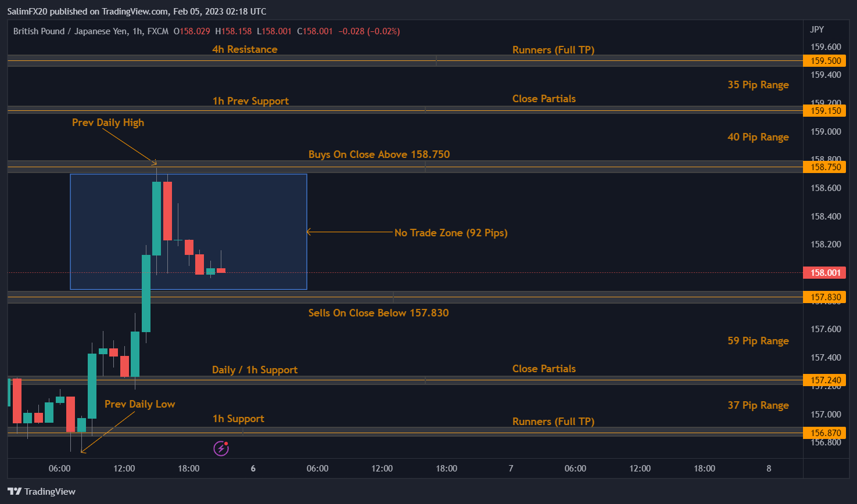Click the '59 Pip Range' text
This screenshot has height=504, width=857.
tap(758, 341)
